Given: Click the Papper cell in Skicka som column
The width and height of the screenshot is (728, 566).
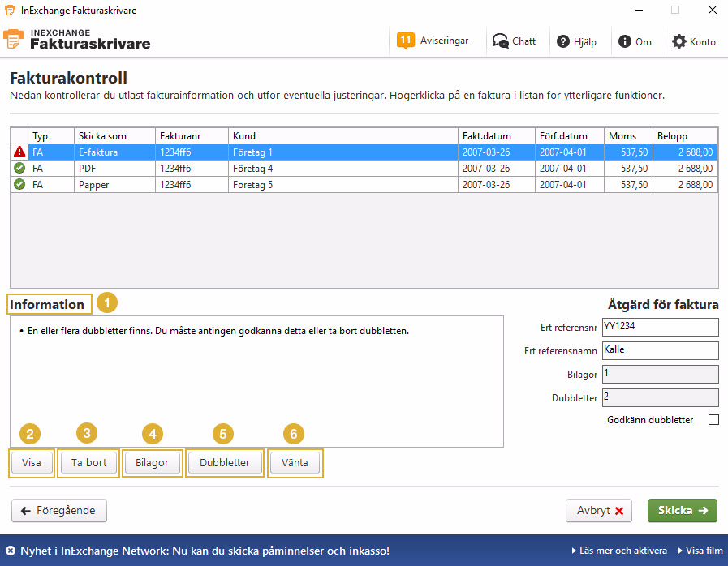Looking at the screenshot, I should (x=114, y=184).
